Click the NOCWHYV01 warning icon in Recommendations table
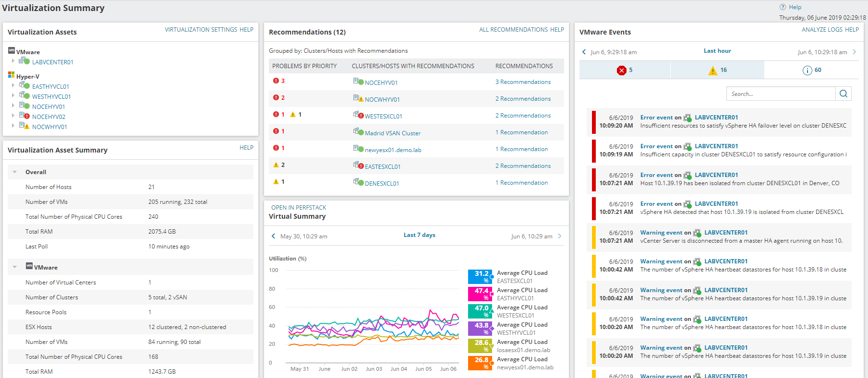 (358, 98)
